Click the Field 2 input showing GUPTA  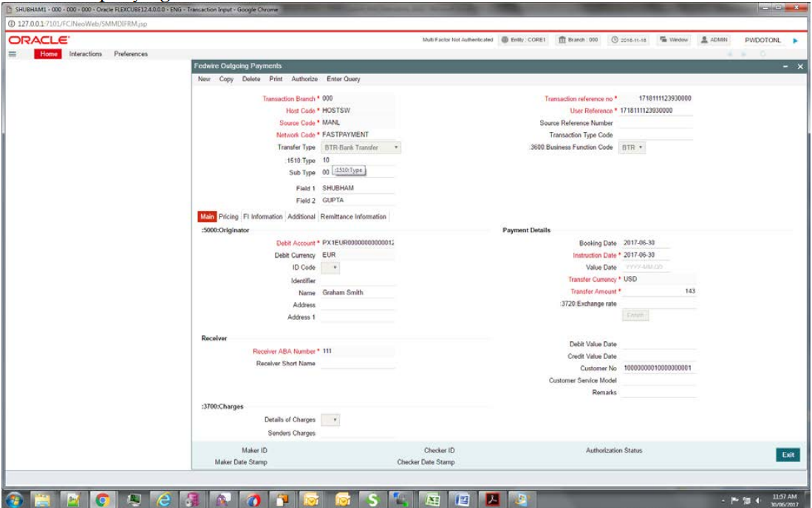[x=358, y=200]
